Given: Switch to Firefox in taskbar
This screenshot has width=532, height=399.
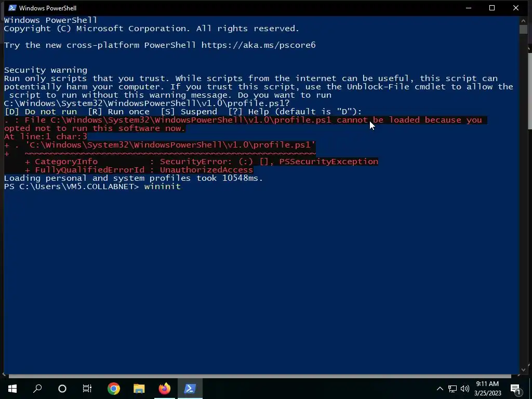Looking at the screenshot, I should click(x=165, y=389).
